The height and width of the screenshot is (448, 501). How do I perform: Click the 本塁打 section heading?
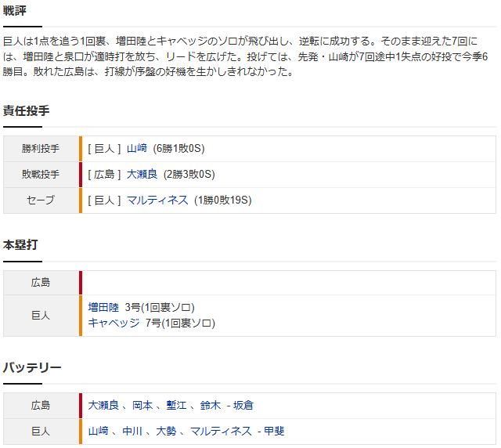click(x=20, y=245)
